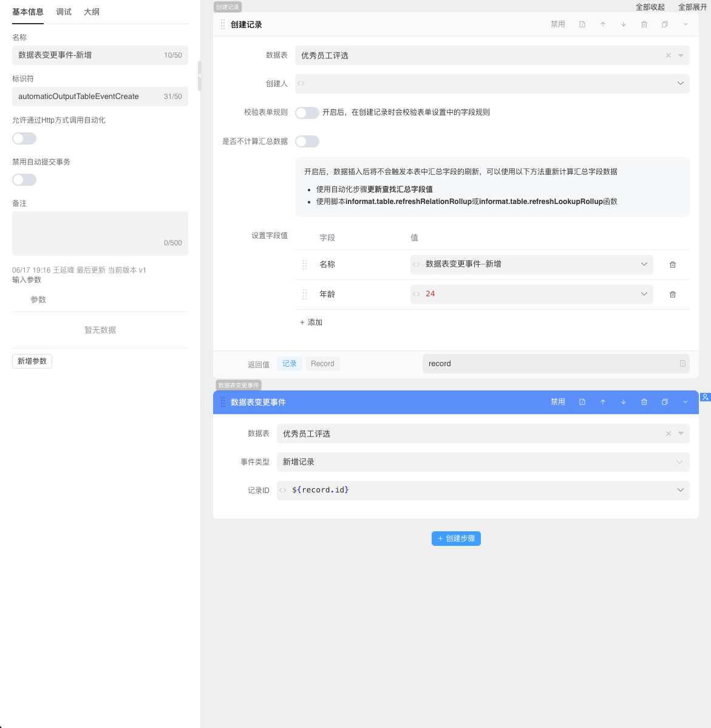The image size is (711, 728).
Task: Enable 校验表单规则
Action: [307, 112]
